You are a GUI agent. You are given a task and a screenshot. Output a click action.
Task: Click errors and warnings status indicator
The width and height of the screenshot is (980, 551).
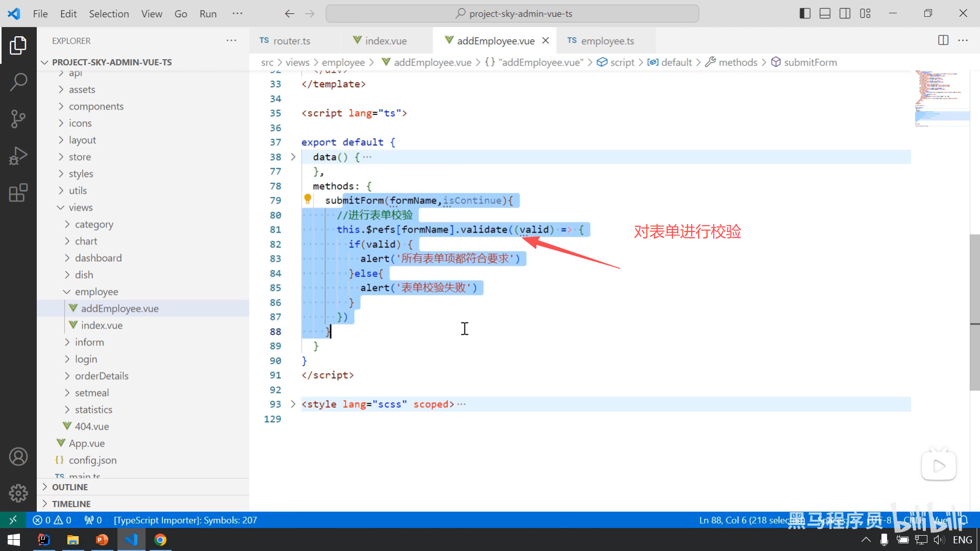point(52,520)
